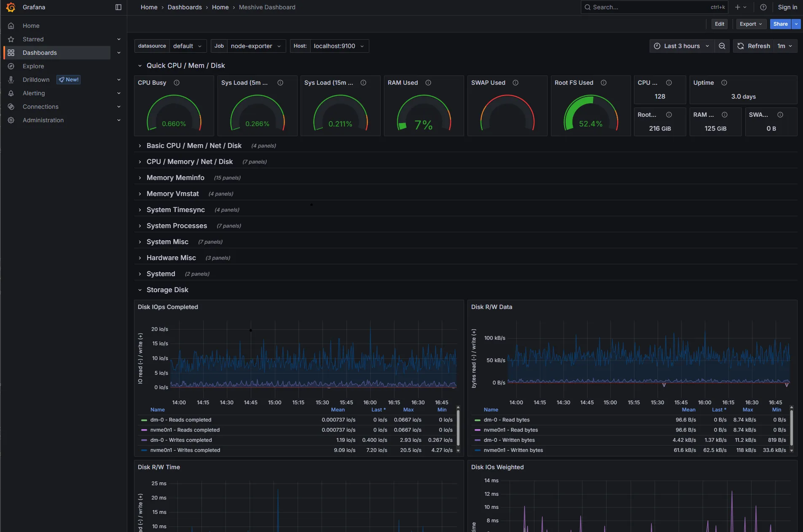Expand the Systemd row

pos(161,274)
